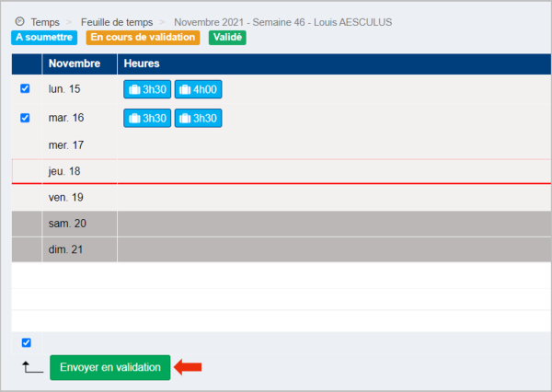Image resolution: width=552 pixels, height=392 pixels.
Task: Click the Heures column header
Action: [x=143, y=63]
